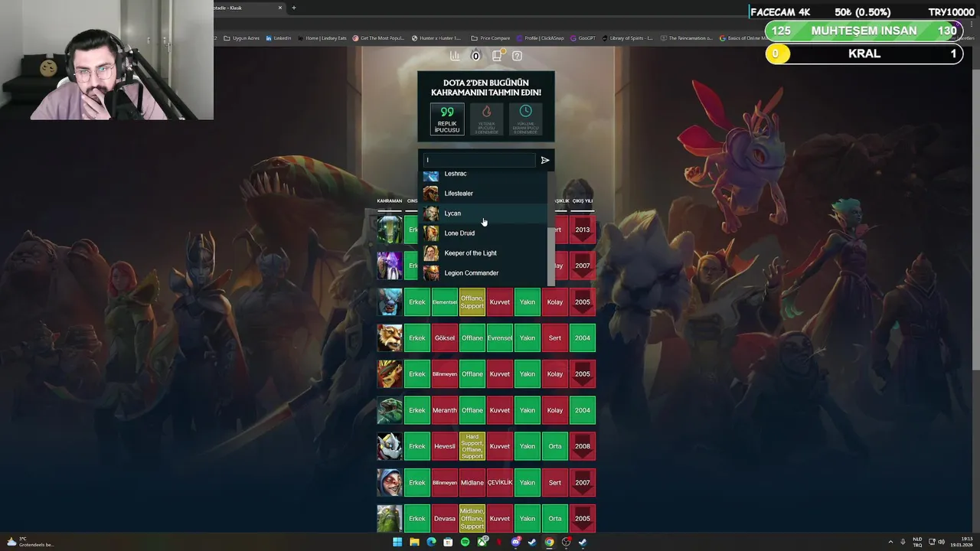Screen dimensions: 980x551
Task: Click Lycan's portrait icon in suggestions
Action: coord(431,214)
